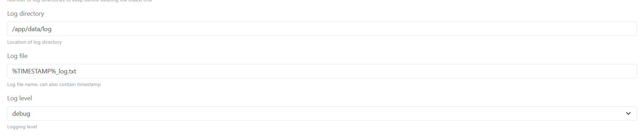
Task: Click the 'Log file' field label
Action: pos(17,56)
